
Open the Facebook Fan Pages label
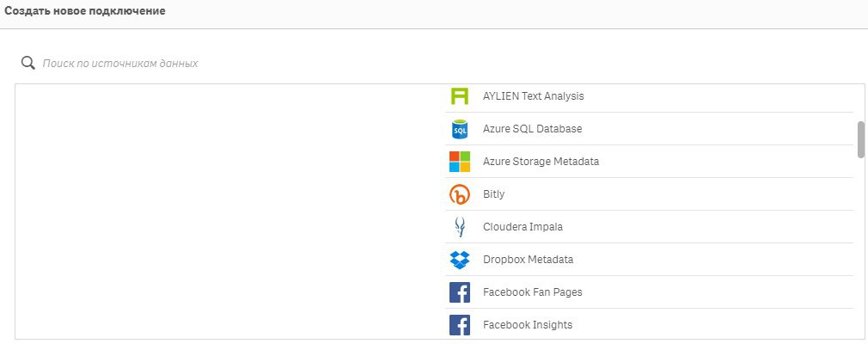[533, 292]
